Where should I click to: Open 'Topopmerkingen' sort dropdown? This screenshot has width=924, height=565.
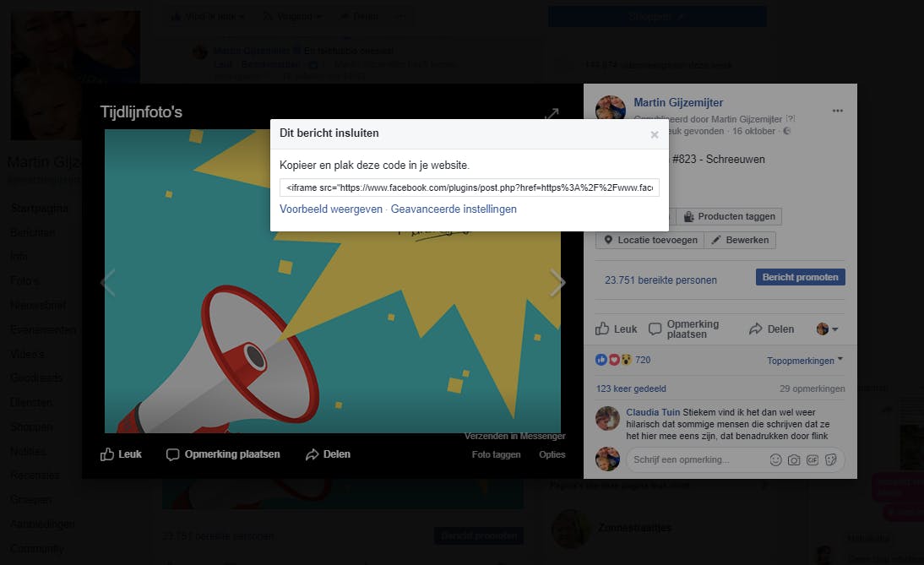click(x=805, y=360)
